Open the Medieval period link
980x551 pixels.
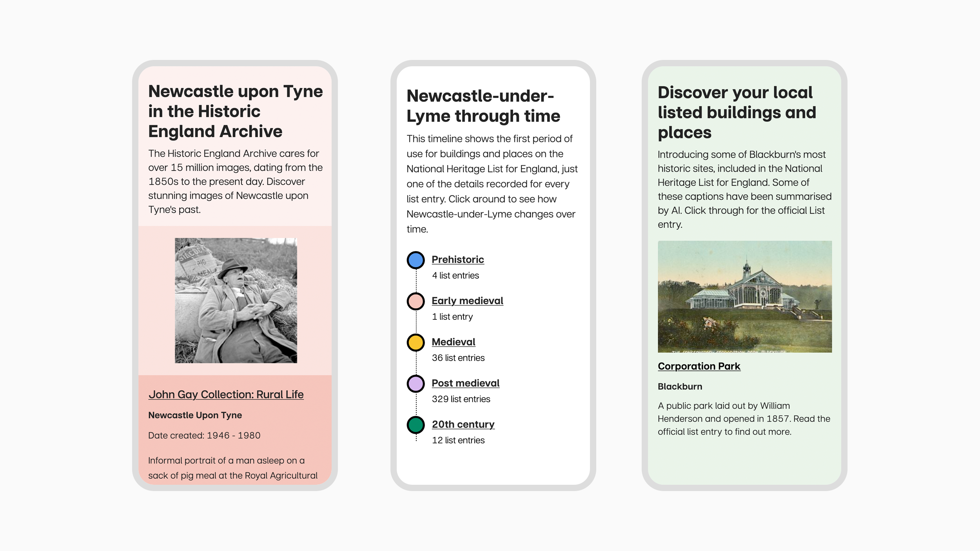tap(454, 342)
